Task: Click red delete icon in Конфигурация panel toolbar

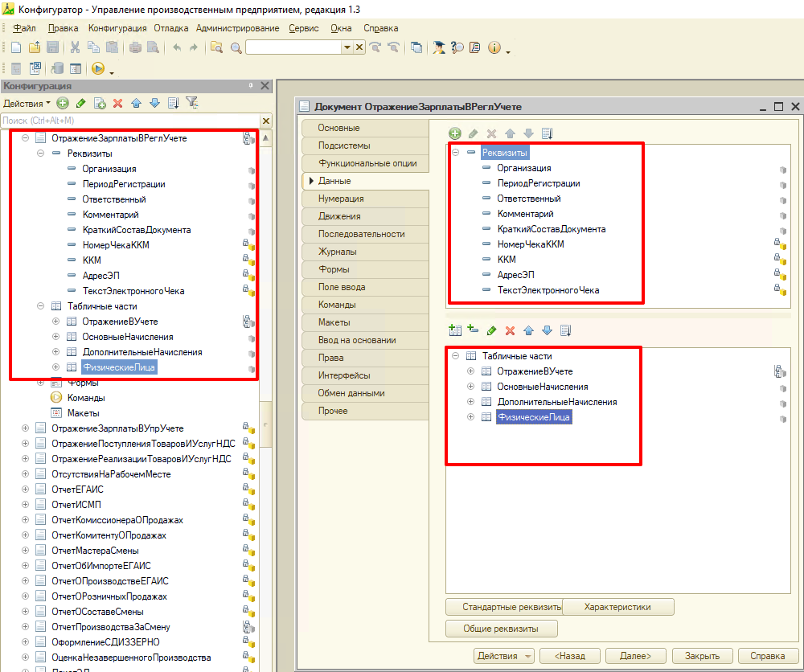Action: pos(117,103)
